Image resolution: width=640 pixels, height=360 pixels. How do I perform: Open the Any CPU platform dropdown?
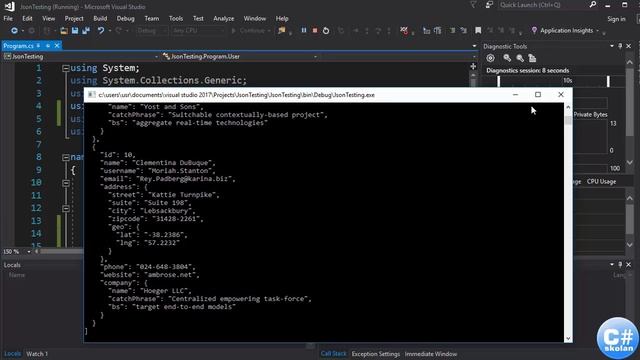[198, 31]
